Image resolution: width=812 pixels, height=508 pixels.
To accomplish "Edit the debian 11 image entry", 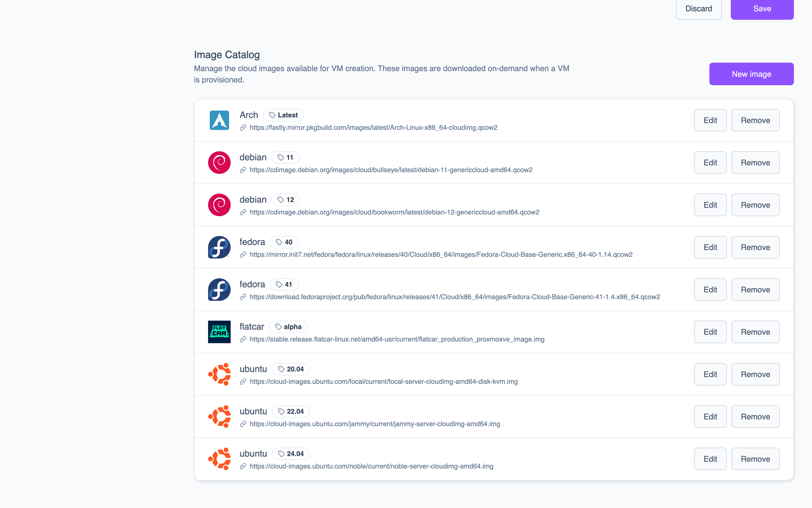I will coord(710,163).
